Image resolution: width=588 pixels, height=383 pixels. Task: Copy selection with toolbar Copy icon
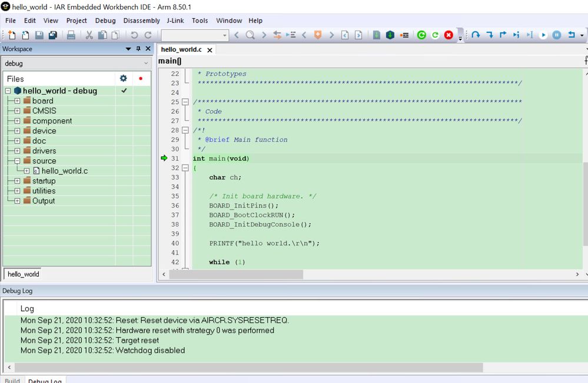102,35
